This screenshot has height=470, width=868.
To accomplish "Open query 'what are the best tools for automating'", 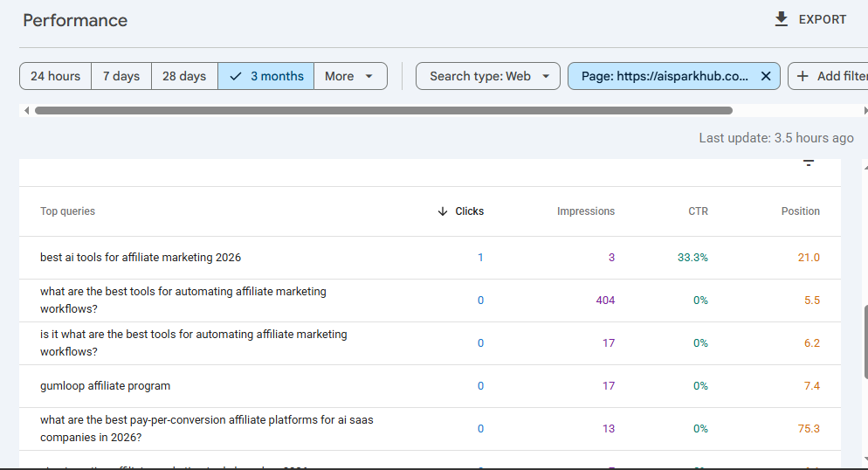I will click(x=183, y=300).
